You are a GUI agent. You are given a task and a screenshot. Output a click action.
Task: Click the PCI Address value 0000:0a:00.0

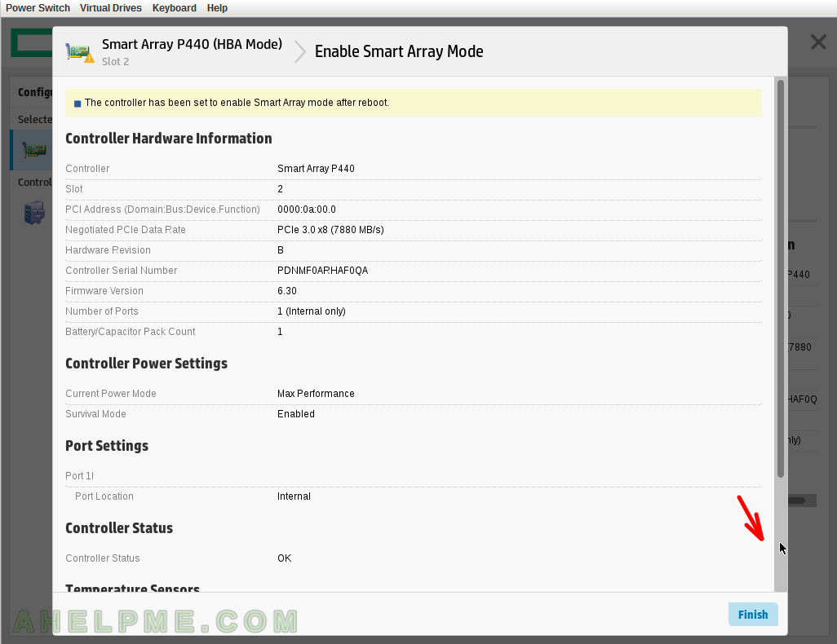(x=307, y=210)
